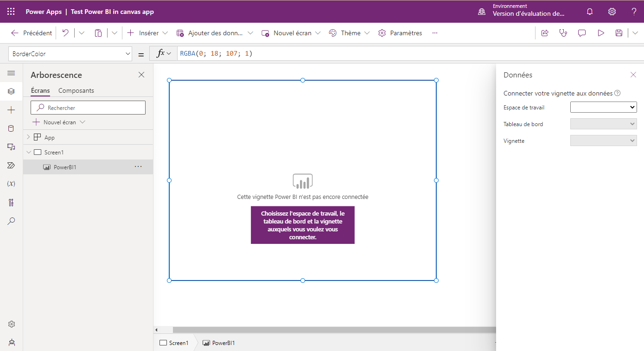This screenshot has width=644, height=351.
Task: Open the BorderColor property dropdown
Action: [70, 54]
